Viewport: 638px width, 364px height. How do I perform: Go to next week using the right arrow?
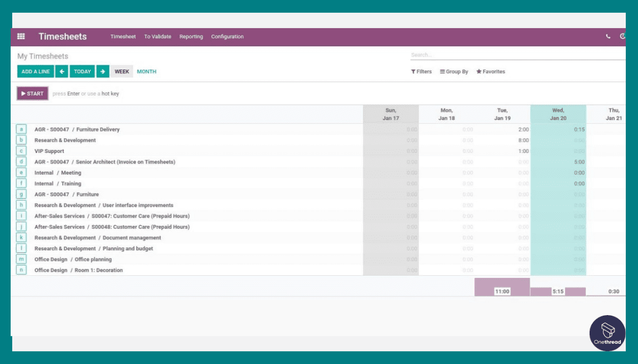(x=103, y=71)
